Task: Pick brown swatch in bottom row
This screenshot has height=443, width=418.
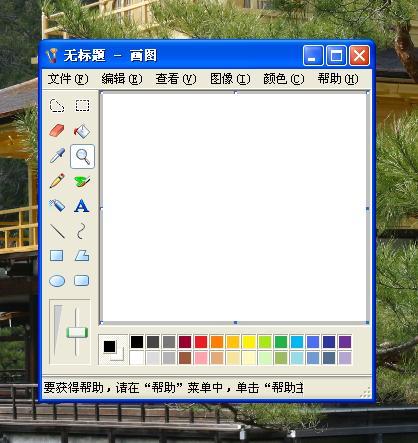Action: coord(185,358)
